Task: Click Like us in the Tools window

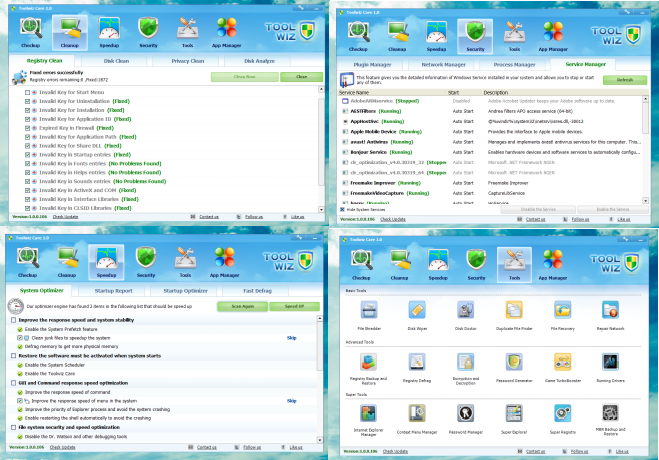Action: coord(622,451)
